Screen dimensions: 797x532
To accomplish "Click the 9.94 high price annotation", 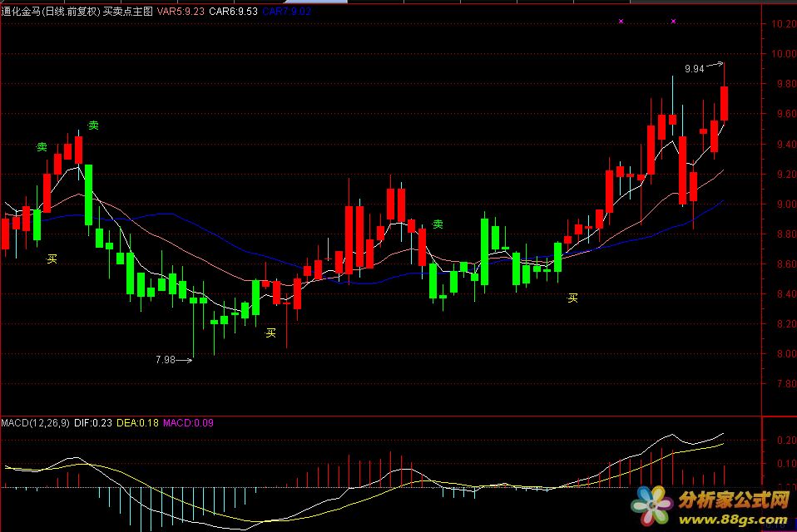I will pyautogui.click(x=695, y=68).
